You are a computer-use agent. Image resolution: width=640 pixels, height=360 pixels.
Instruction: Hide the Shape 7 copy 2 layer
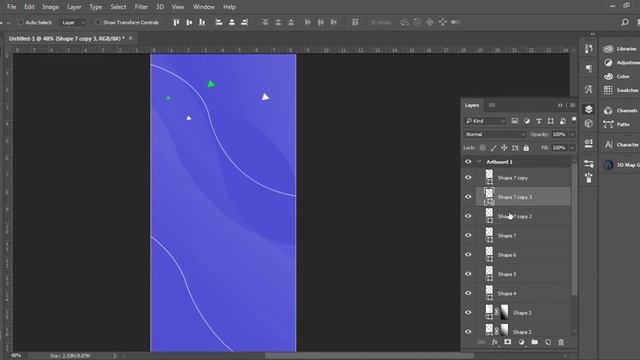pos(468,216)
